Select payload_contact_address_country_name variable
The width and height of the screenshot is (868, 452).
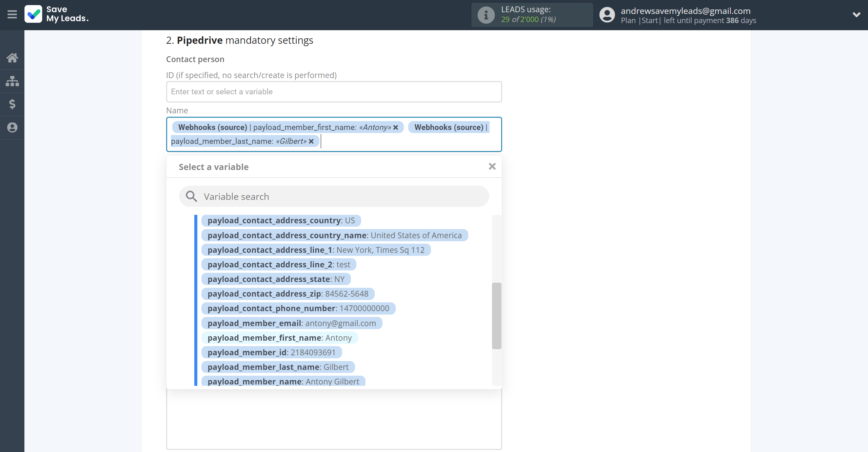point(335,235)
